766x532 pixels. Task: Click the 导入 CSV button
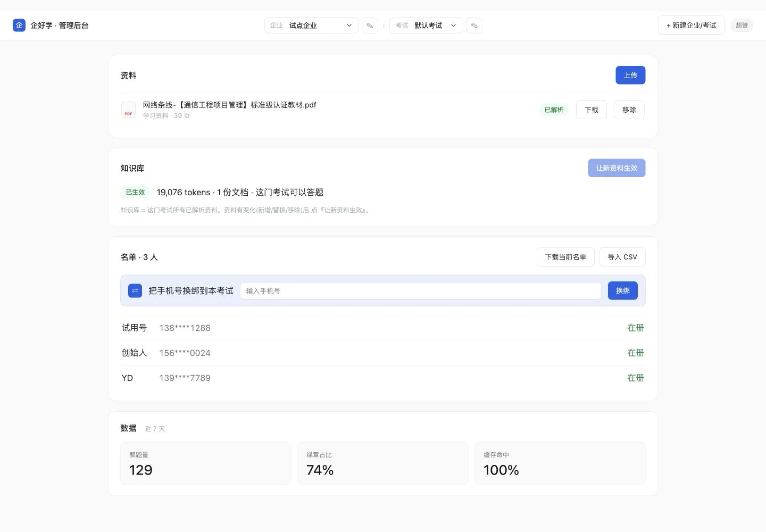coord(622,257)
